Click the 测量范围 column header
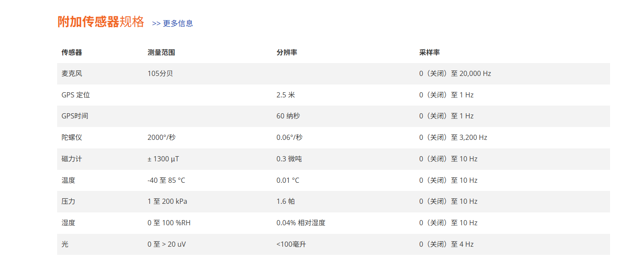The width and height of the screenshot is (644, 257). point(161,52)
